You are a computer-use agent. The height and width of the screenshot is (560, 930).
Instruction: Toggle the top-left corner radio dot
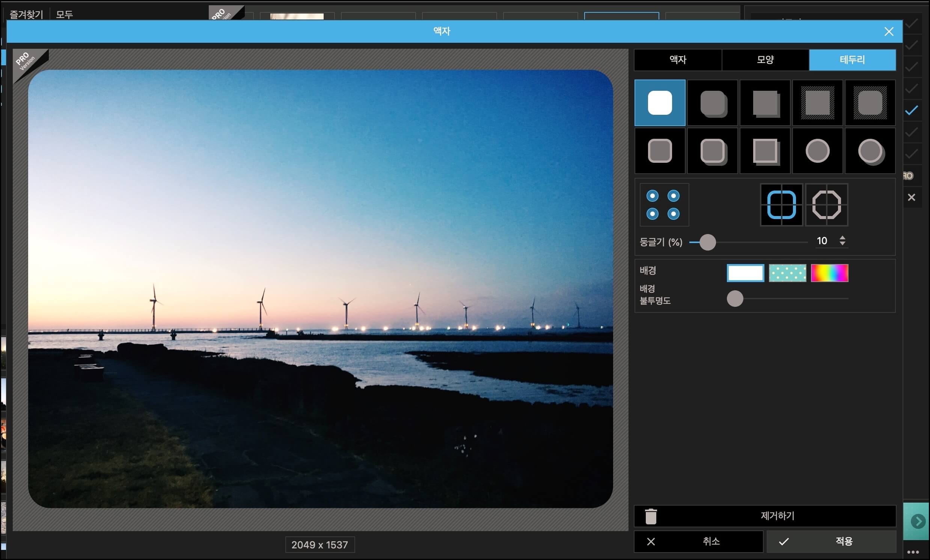[x=653, y=196]
